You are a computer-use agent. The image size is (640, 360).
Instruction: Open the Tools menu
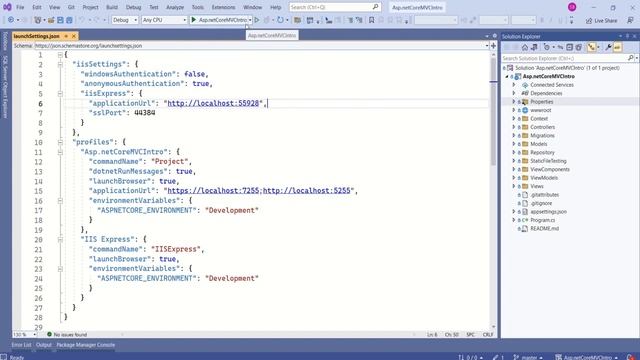click(198, 7)
